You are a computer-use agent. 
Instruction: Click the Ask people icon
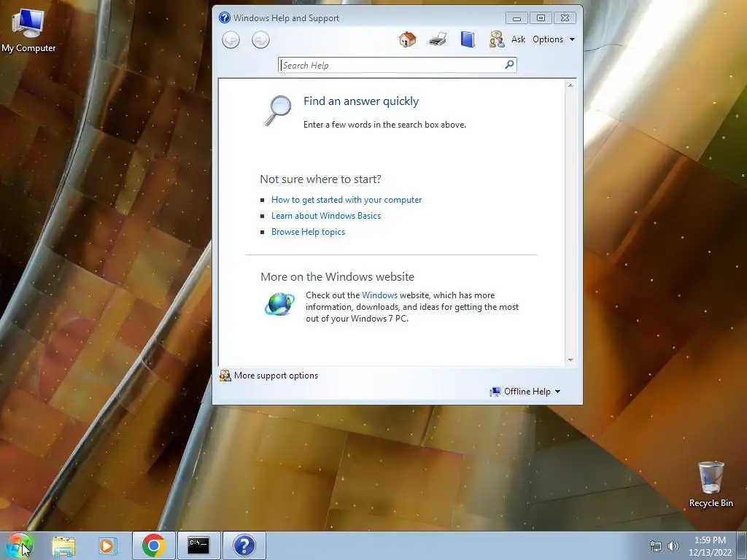point(497,39)
